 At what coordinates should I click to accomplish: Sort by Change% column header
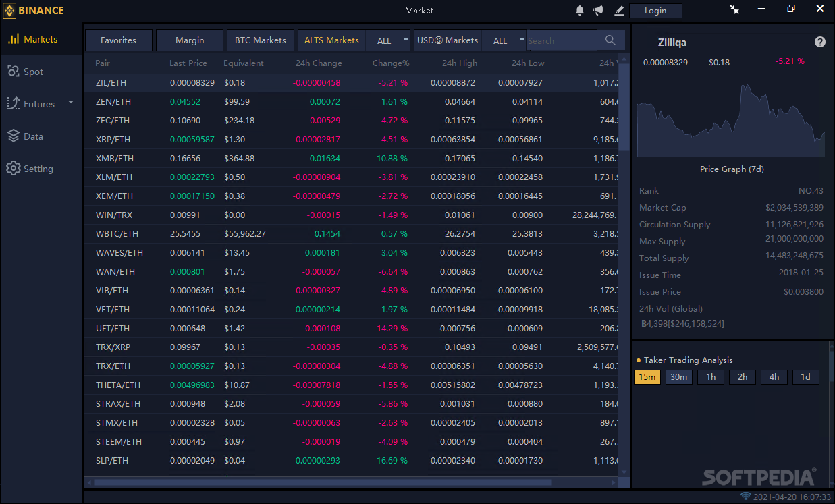click(x=391, y=63)
